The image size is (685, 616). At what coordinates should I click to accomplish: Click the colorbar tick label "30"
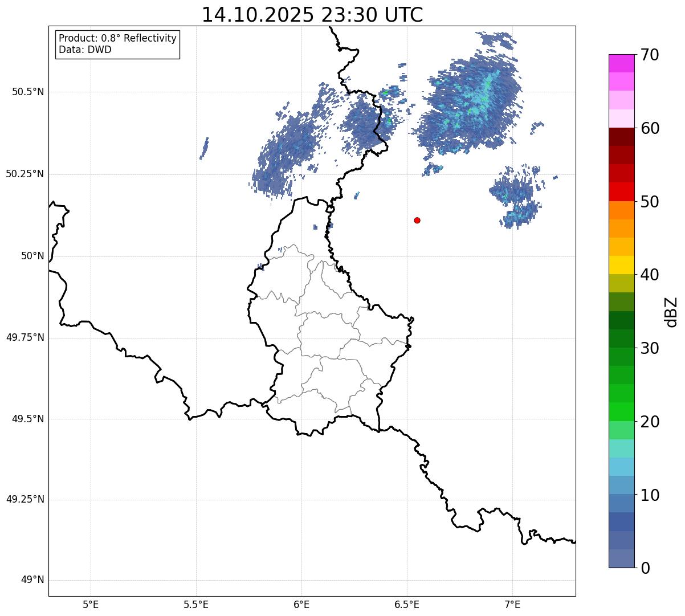tap(650, 348)
